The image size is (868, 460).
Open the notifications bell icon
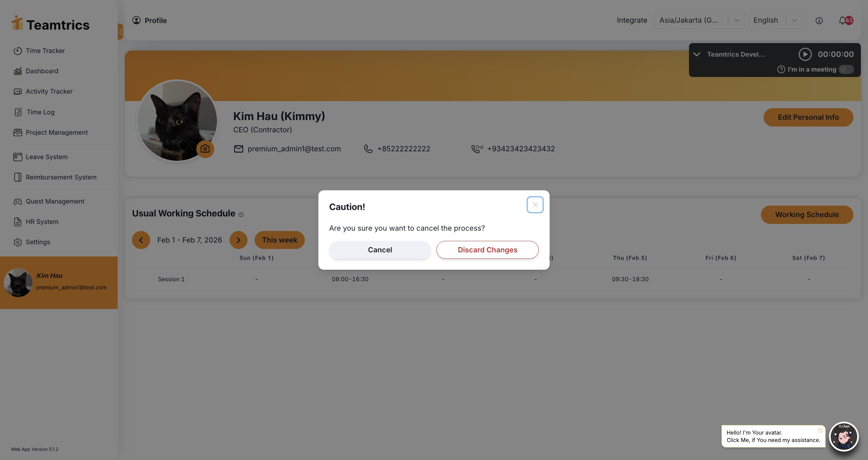(x=843, y=20)
